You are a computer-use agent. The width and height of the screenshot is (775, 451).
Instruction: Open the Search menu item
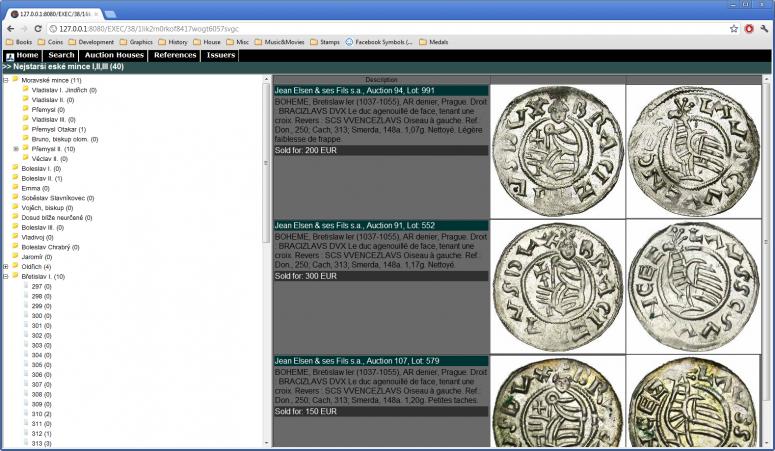point(61,55)
